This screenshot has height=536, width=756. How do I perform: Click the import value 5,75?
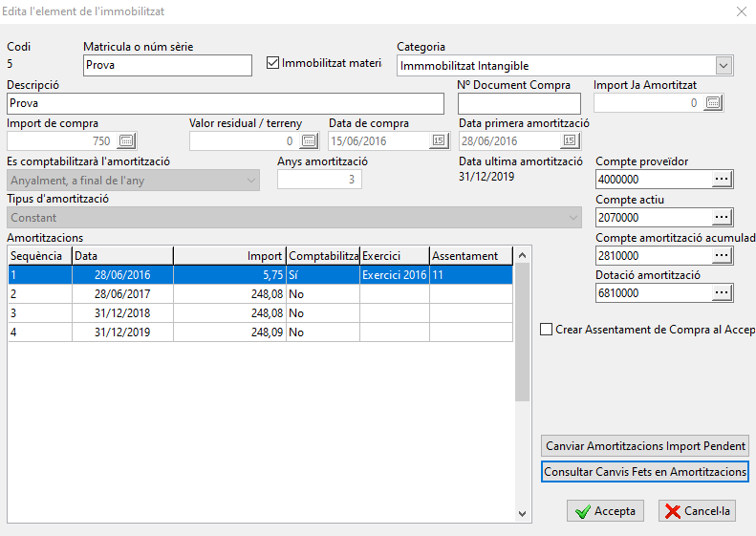273,275
